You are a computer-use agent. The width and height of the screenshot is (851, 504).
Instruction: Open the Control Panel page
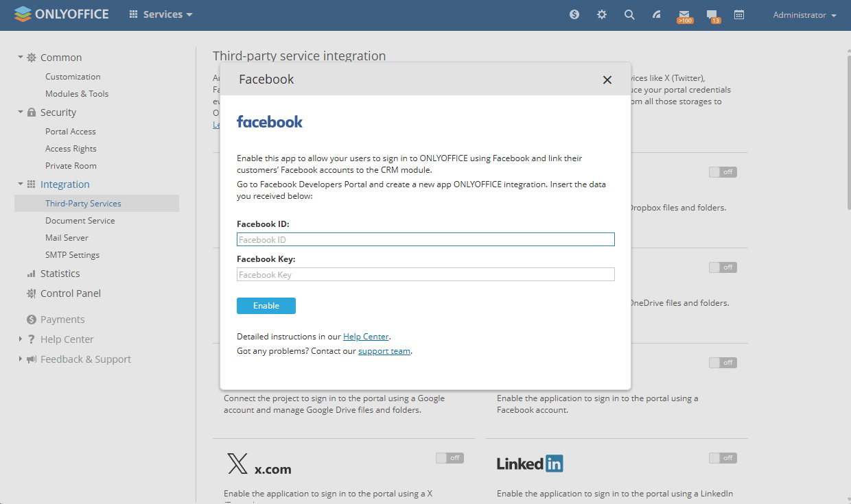(x=71, y=293)
